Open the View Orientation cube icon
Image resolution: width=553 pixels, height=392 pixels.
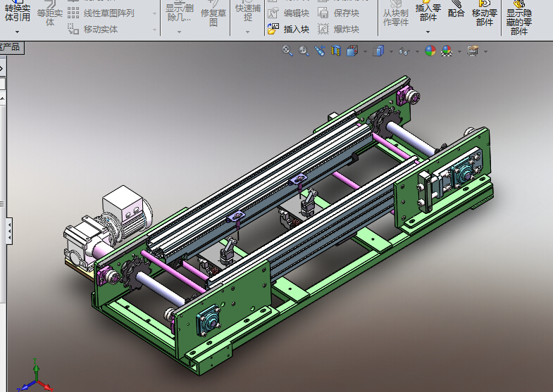tap(352, 51)
